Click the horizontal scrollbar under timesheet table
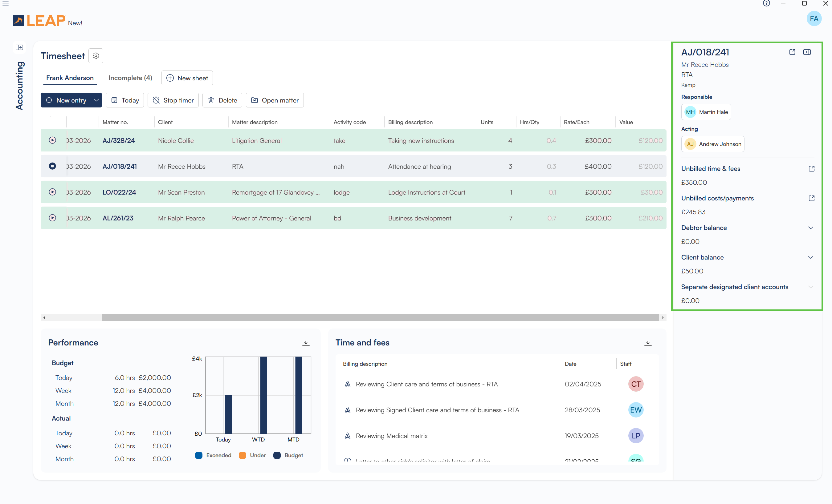This screenshot has width=832, height=504. [380, 317]
